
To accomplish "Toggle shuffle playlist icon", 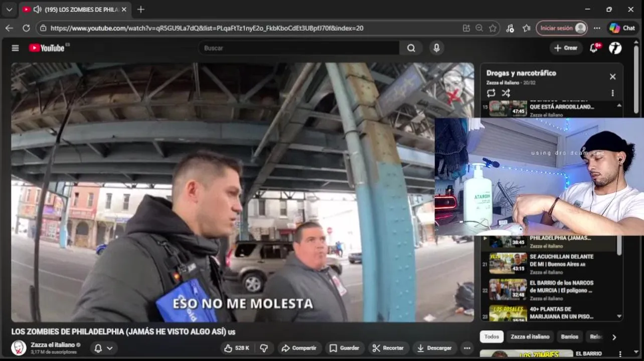I will coord(506,93).
